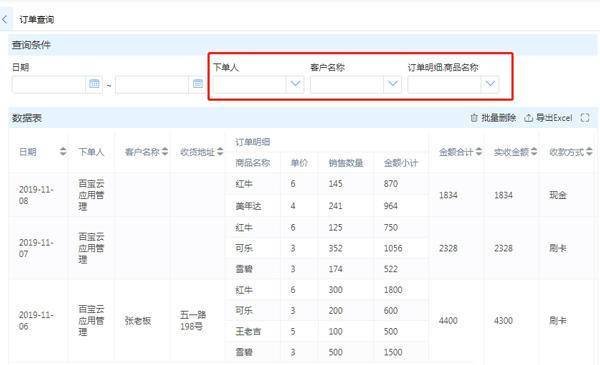Click the 销售数量 sub-column header
600x365 pixels.
(x=346, y=163)
